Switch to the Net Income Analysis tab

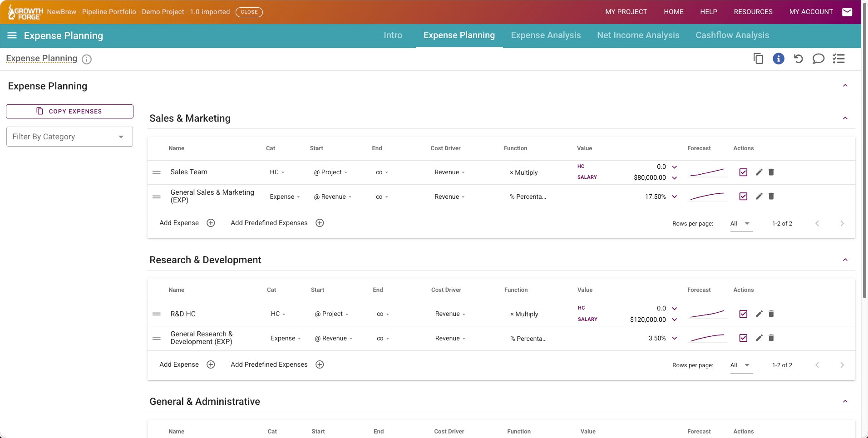point(638,35)
